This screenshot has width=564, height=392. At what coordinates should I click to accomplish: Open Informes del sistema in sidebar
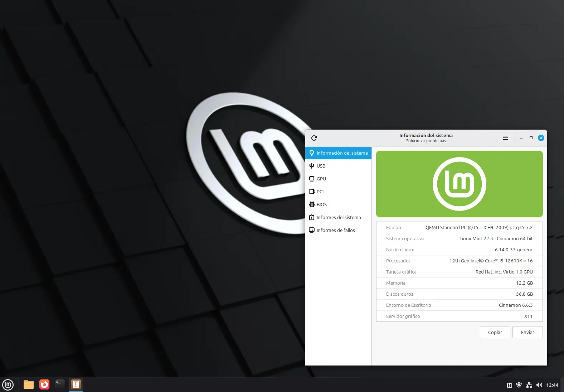tap(338, 218)
